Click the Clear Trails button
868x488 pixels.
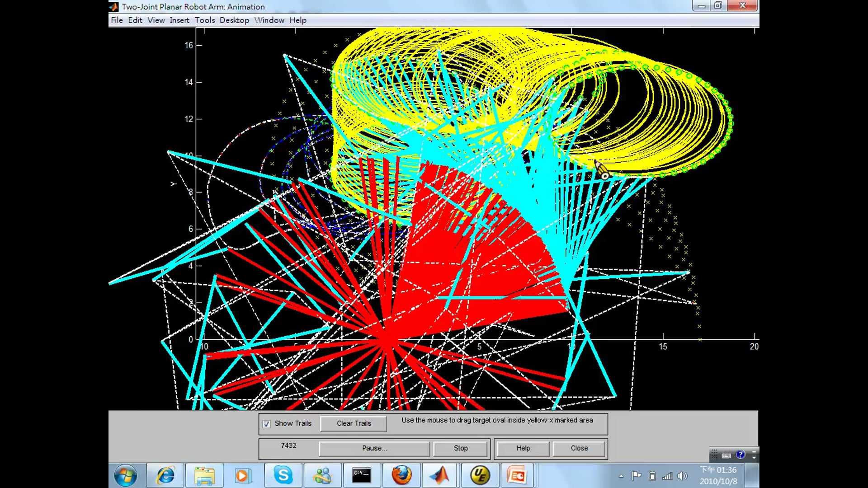click(x=354, y=423)
